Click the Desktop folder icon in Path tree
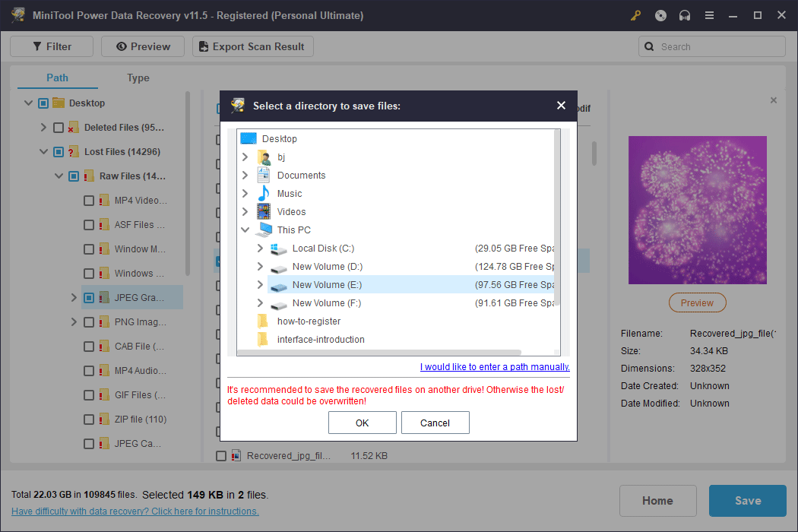Image resolution: width=798 pixels, height=532 pixels. (x=59, y=103)
